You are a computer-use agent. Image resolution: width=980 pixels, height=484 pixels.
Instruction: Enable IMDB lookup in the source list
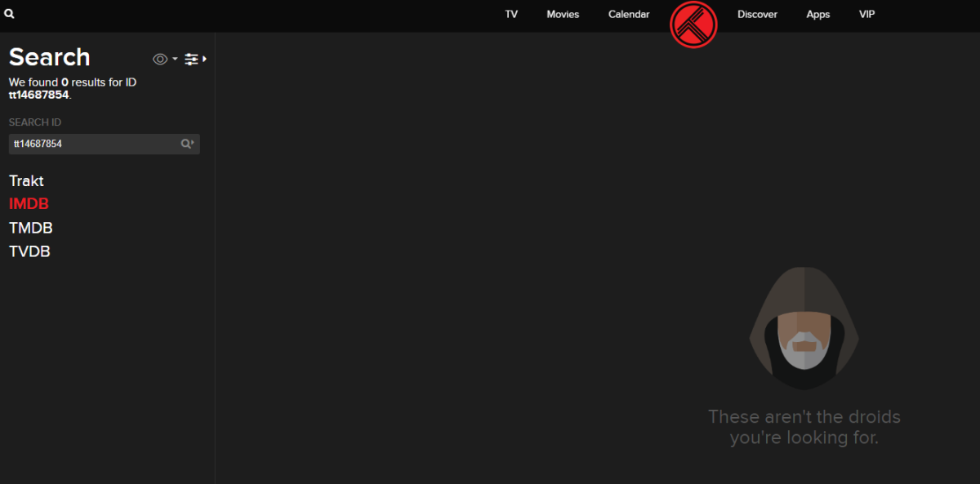pyautogui.click(x=29, y=203)
